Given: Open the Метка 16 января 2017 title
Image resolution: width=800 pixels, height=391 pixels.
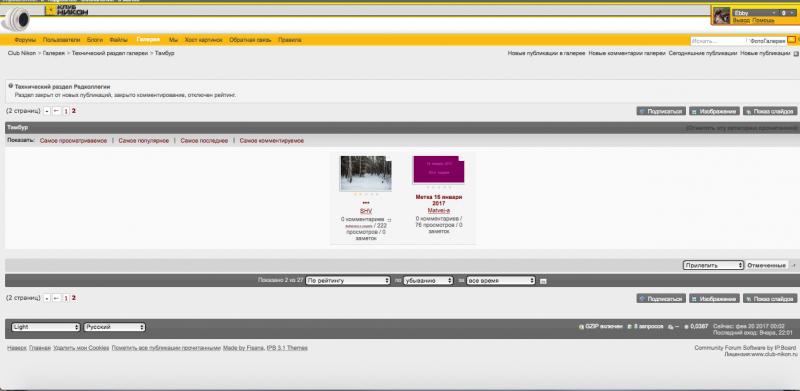Looking at the screenshot, I should click(x=439, y=200).
